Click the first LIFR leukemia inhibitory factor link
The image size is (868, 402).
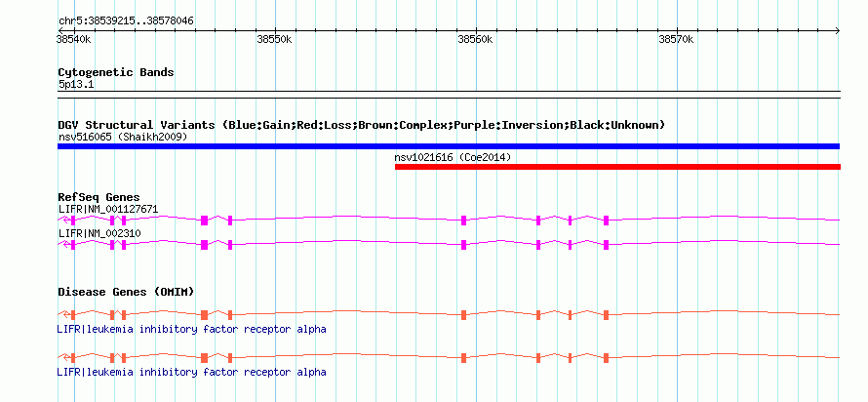point(191,329)
